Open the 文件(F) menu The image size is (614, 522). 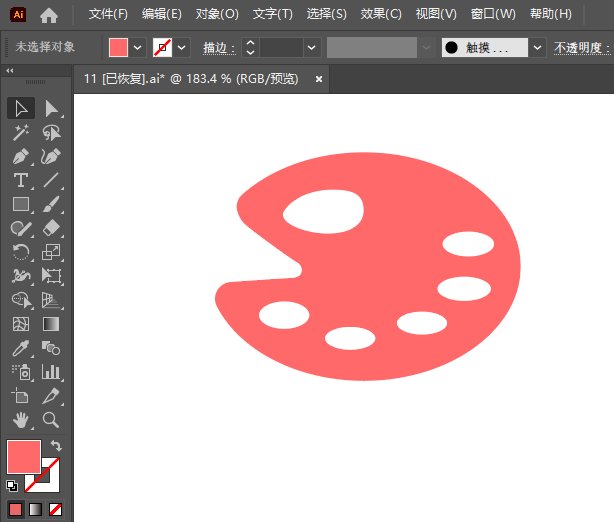(108, 14)
